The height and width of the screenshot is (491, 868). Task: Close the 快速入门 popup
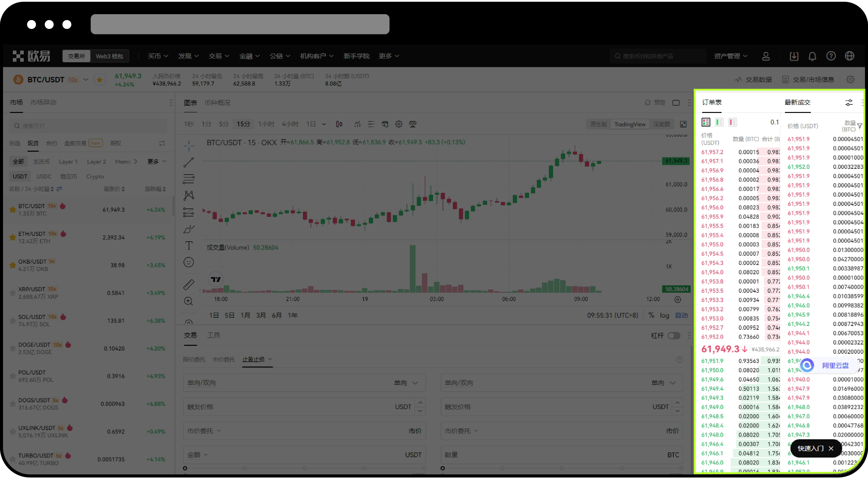831,449
